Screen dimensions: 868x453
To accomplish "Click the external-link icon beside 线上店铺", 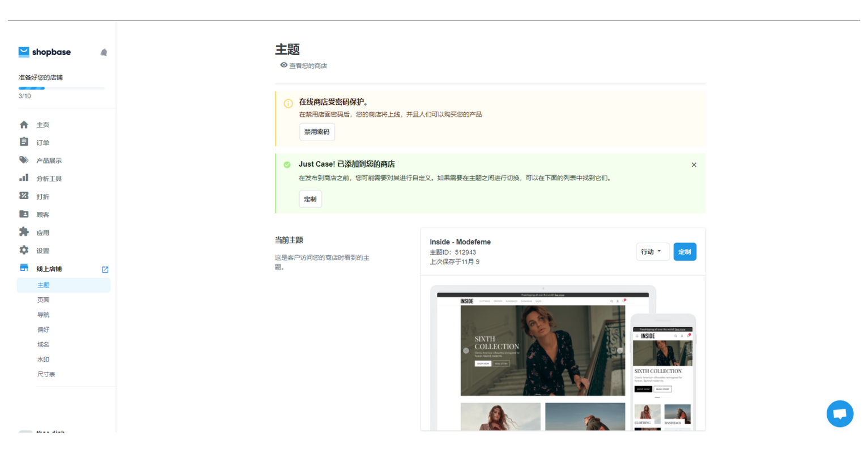I will [x=105, y=269].
